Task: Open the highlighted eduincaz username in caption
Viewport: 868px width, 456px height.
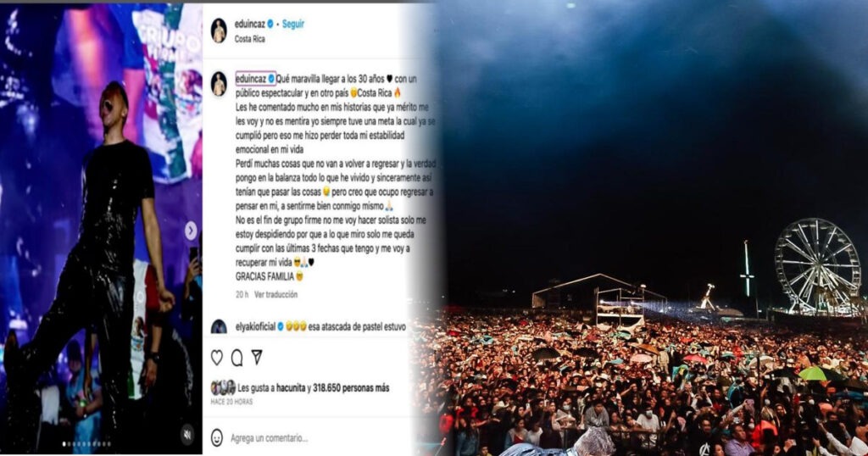Action: [x=252, y=79]
